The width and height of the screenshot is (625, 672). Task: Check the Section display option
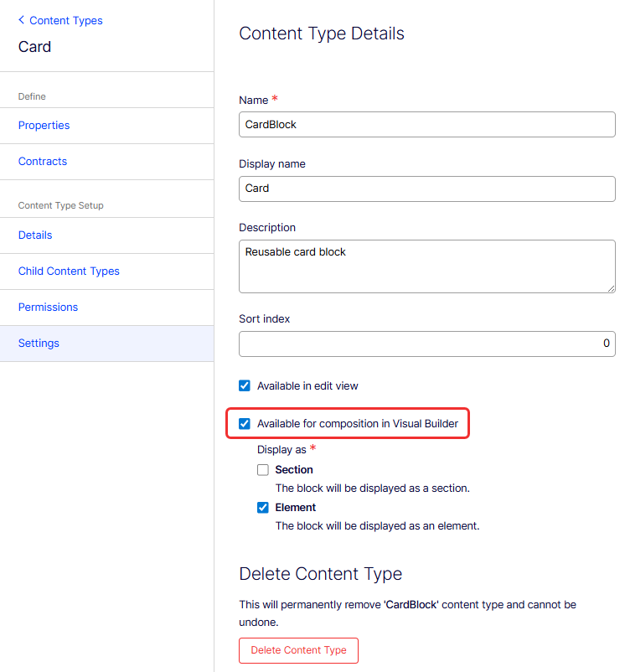(x=263, y=470)
